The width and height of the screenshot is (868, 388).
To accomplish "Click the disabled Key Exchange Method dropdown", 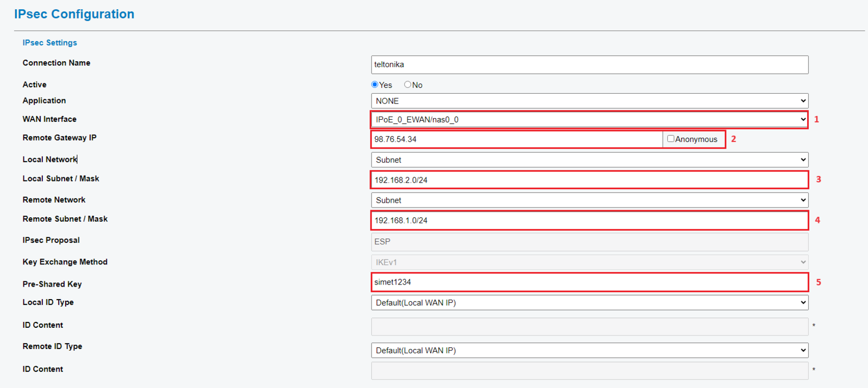I will [x=589, y=262].
